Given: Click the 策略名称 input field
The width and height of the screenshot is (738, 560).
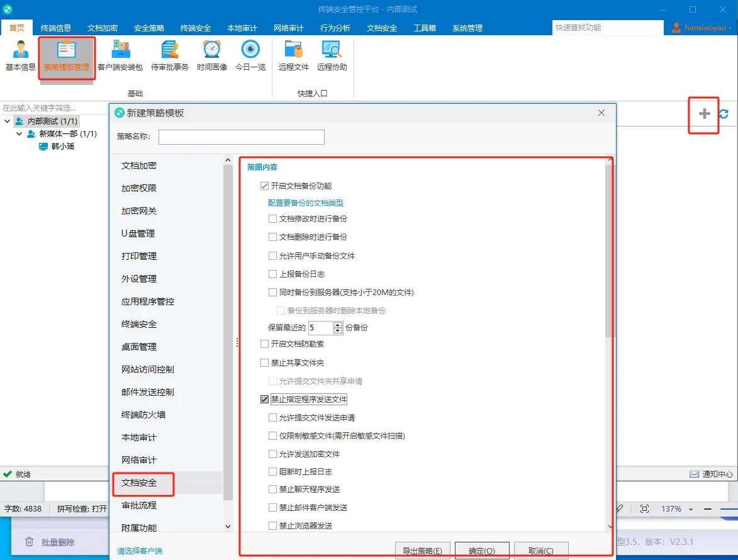Looking at the screenshot, I should click(x=242, y=137).
